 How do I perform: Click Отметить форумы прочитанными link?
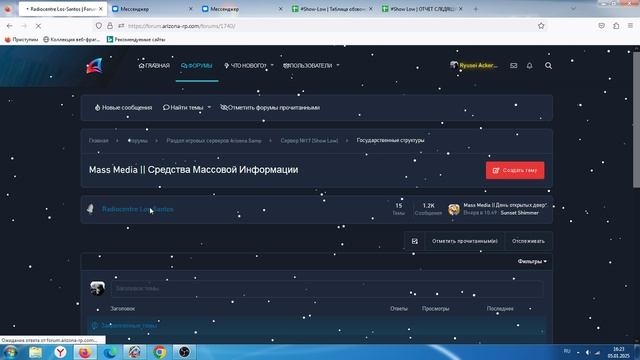coord(270,108)
